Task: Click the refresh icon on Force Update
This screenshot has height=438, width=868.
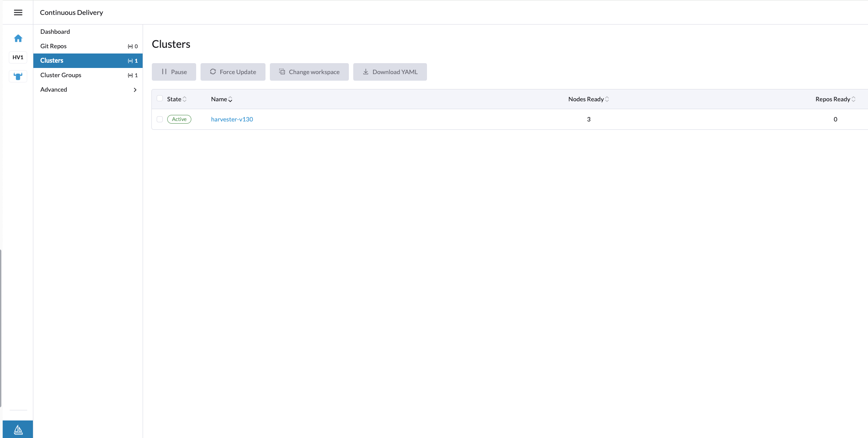Action: 213,71
